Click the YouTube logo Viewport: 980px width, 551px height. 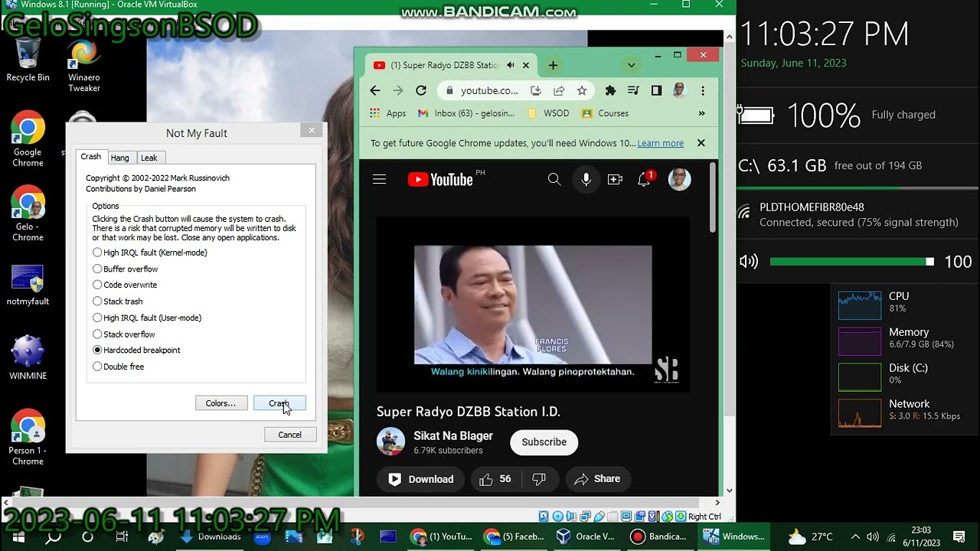coord(441,179)
